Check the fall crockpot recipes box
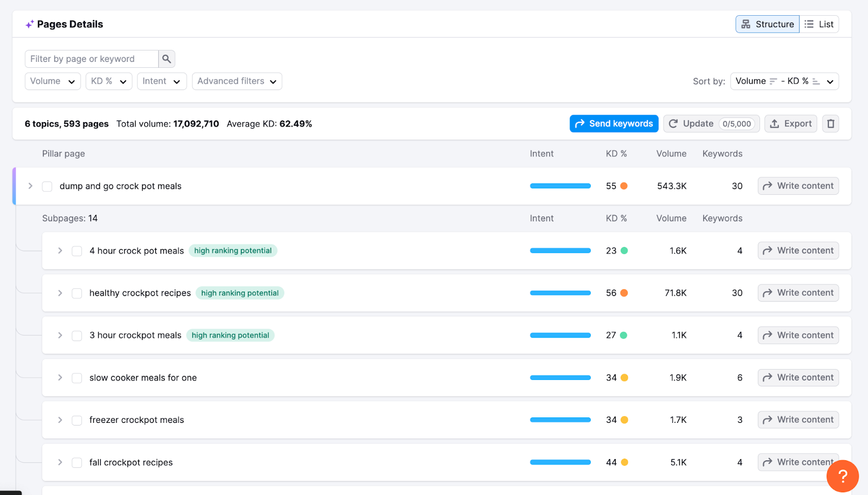The image size is (868, 495). (77, 462)
